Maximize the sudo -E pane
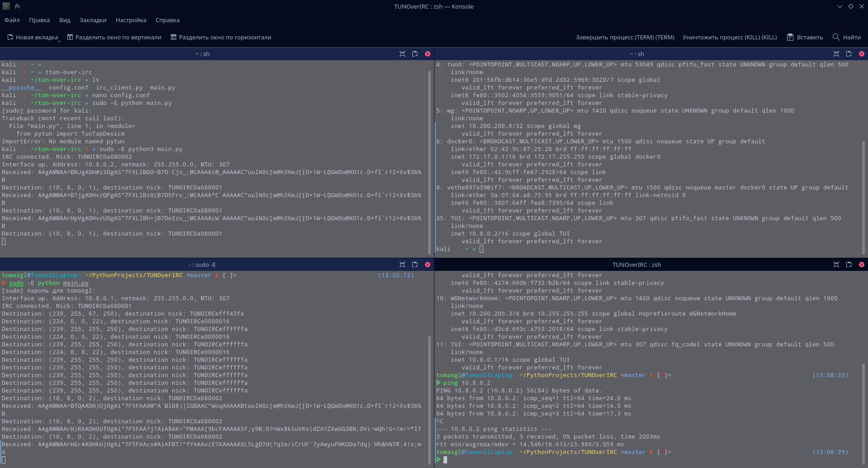The image size is (868, 468). coord(402,265)
